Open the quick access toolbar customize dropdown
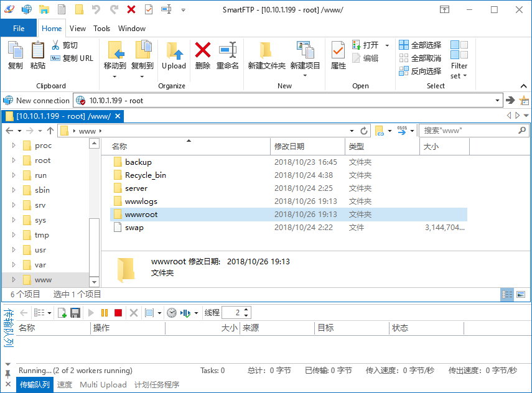Screen dimensions: 532x393 183,10
